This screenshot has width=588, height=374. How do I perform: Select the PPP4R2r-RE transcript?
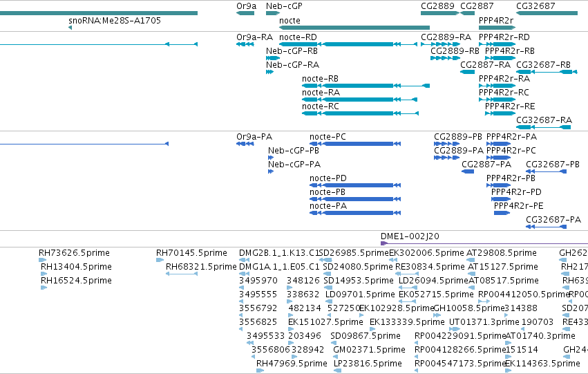500,113
